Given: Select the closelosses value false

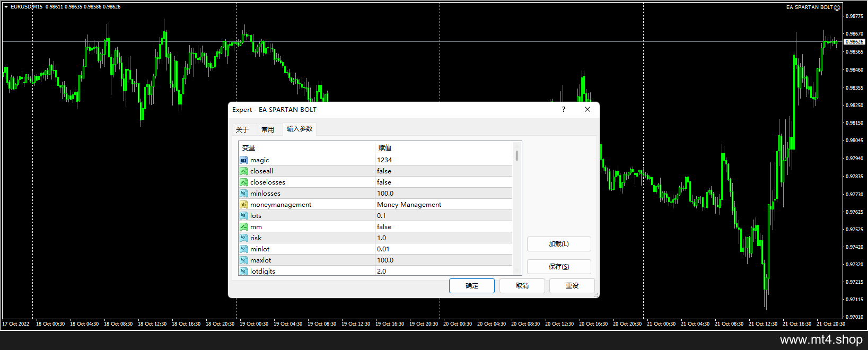Looking at the screenshot, I should pos(444,182).
